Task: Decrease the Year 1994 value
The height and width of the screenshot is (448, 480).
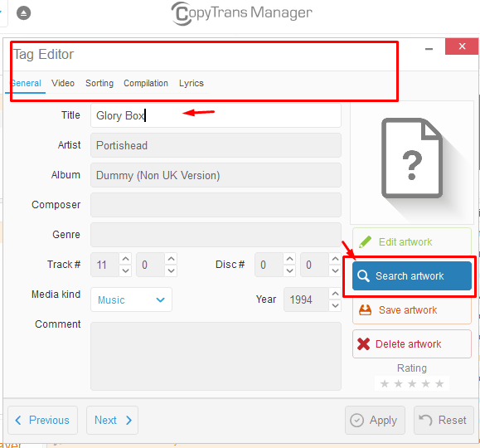Action: tap(335, 305)
